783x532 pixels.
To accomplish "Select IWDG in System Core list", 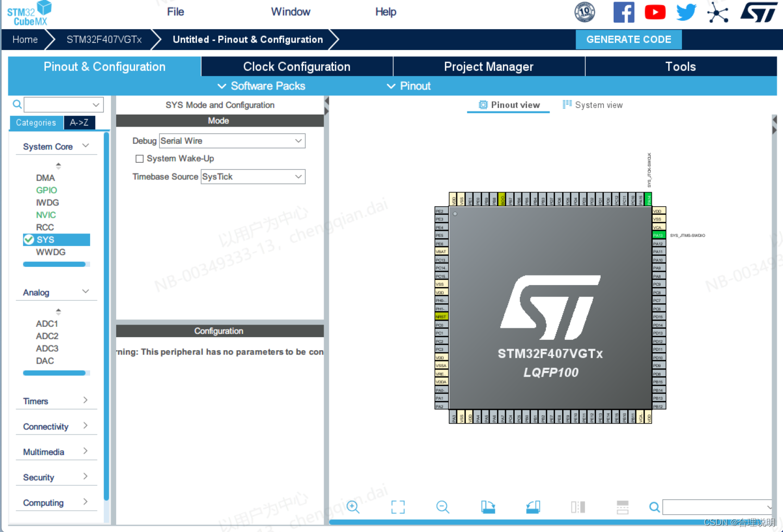I will click(47, 202).
